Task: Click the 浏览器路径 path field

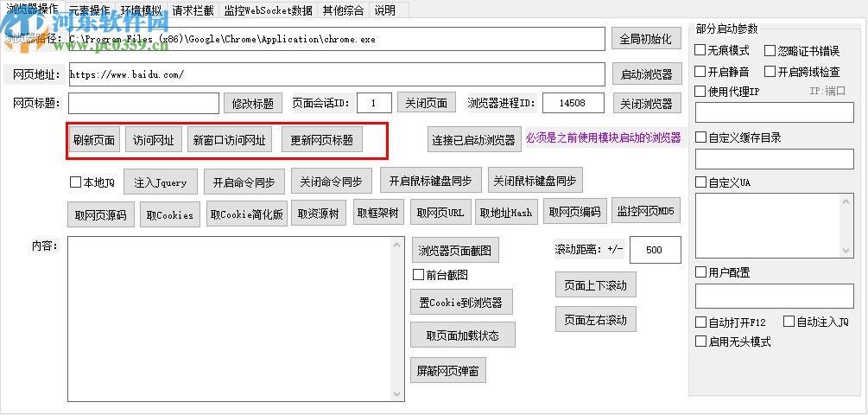Action: pos(337,39)
